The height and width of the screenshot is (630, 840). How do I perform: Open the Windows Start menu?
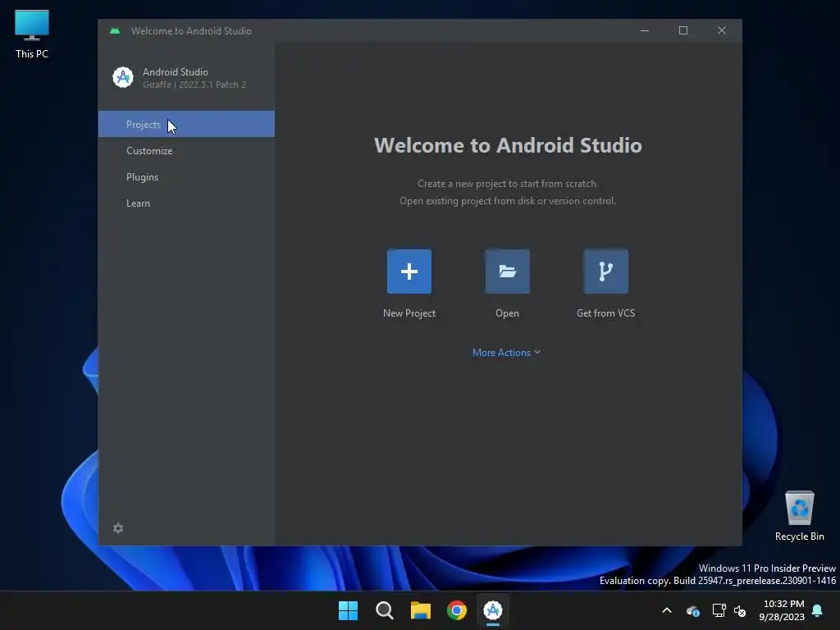coord(348,610)
